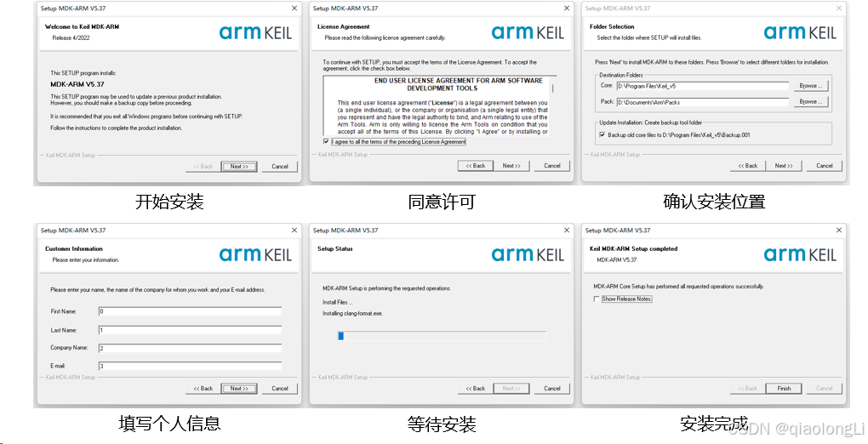Toggle the Show Release Notes checkbox

tap(597, 299)
